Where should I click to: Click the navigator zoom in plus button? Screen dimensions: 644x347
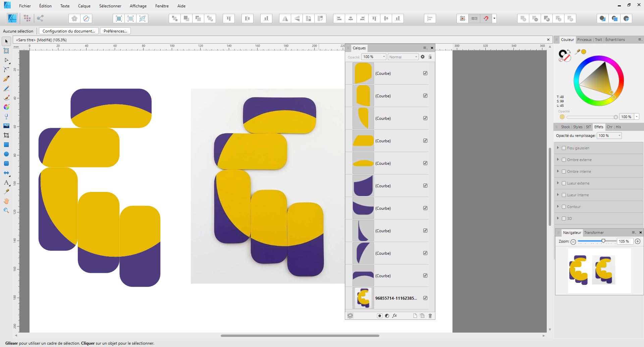pos(638,241)
